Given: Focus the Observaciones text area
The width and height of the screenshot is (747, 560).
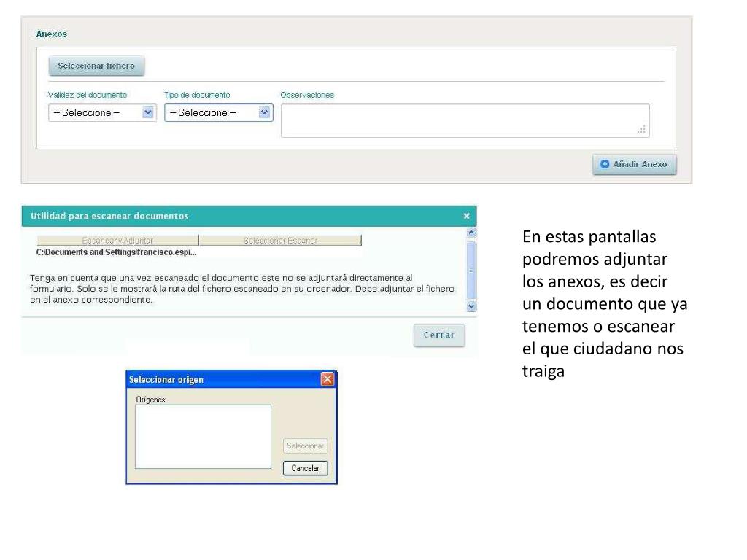Looking at the screenshot, I should [x=465, y=120].
